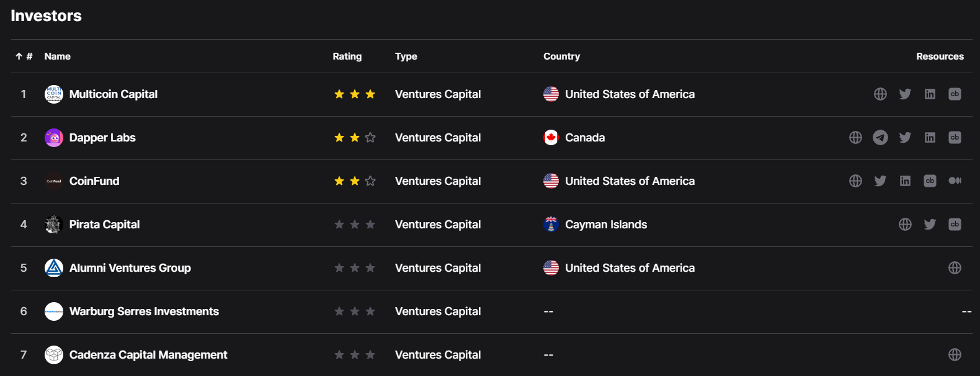Open Dapper Labs' Crunchbase profile icon
980x376 pixels.
[x=955, y=138]
